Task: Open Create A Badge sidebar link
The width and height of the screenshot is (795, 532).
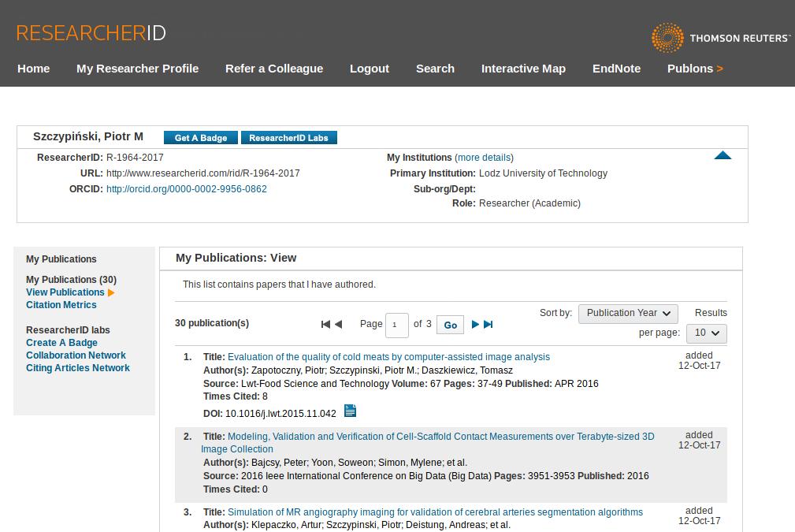Action: 62,343
